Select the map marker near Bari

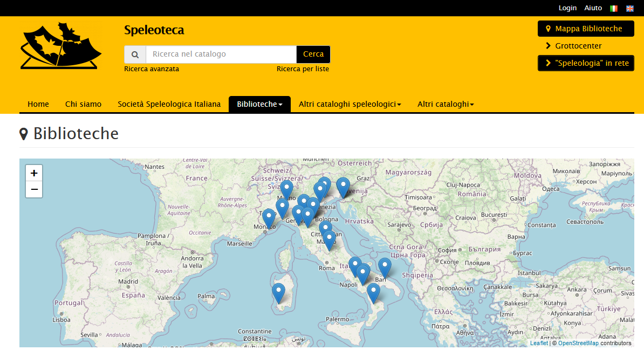coord(385,268)
